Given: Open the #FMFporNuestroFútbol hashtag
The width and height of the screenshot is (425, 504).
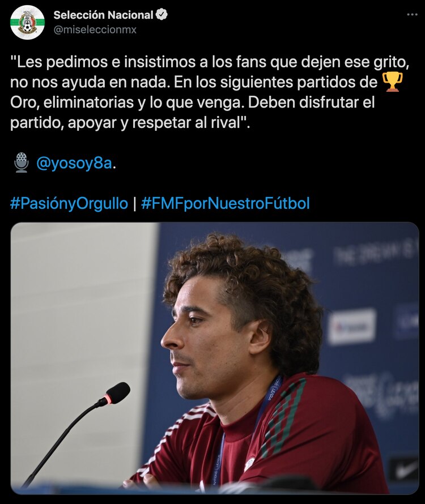Looking at the screenshot, I should pyautogui.click(x=225, y=203).
